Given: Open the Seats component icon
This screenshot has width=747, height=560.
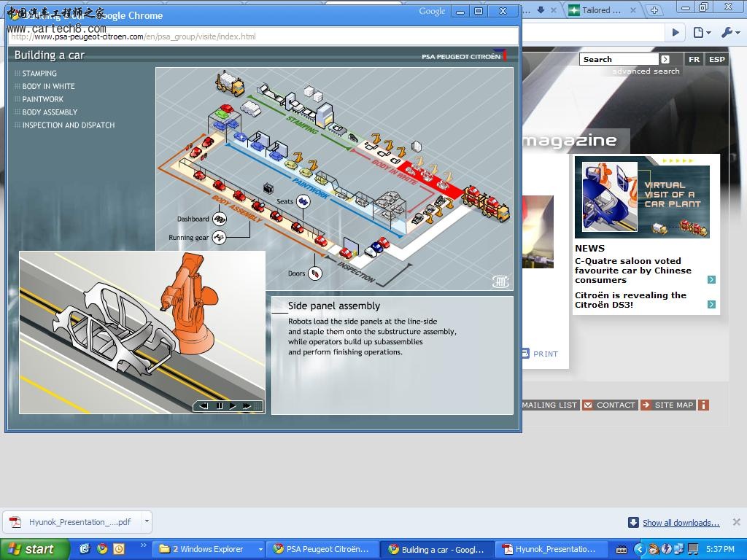Looking at the screenshot, I should (x=303, y=201).
